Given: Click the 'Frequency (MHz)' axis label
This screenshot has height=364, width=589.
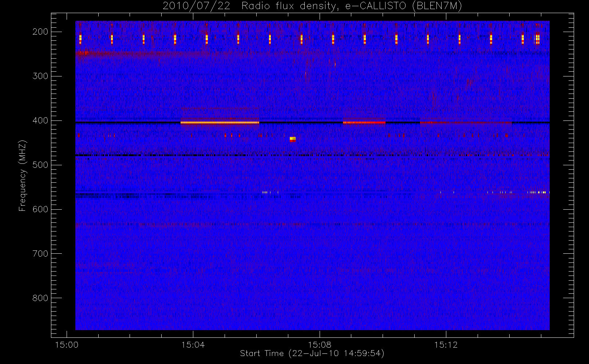Looking at the screenshot, I should [23, 175].
